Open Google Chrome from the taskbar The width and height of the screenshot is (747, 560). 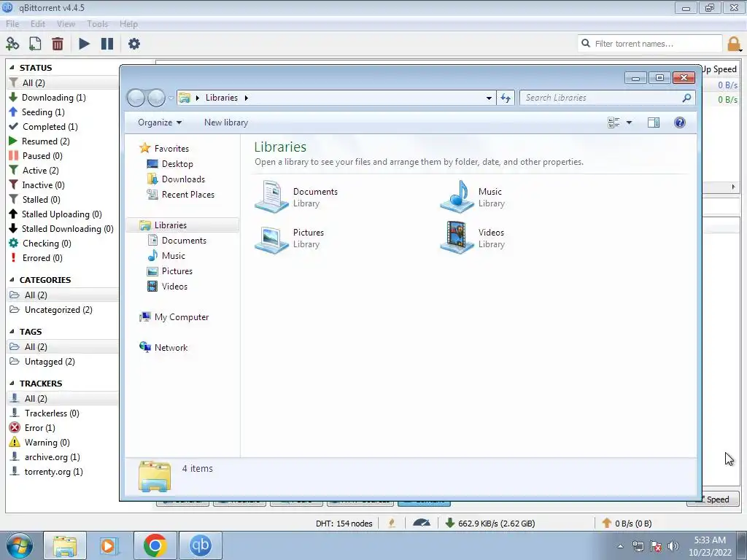155,545
